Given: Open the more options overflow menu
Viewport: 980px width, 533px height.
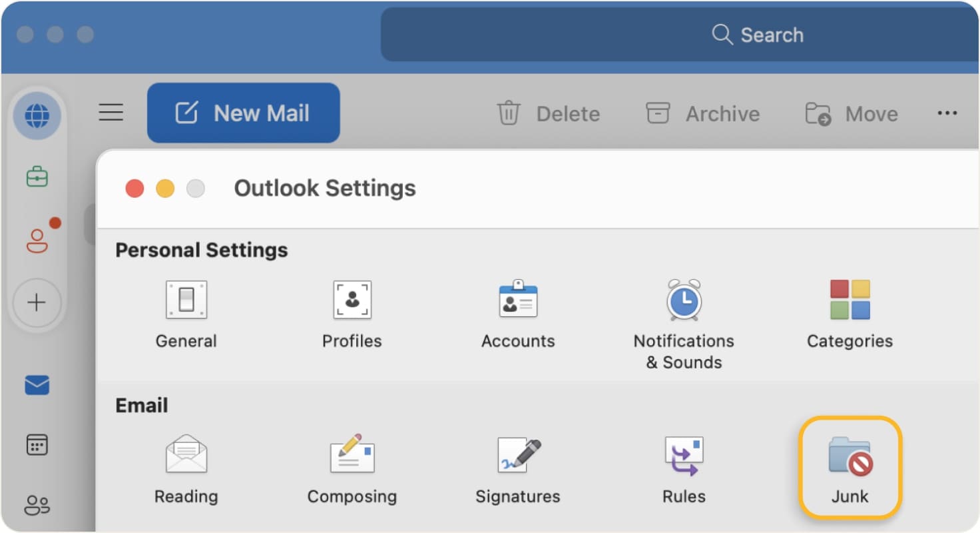Looking at the screenshot, I should coord(947,113).
